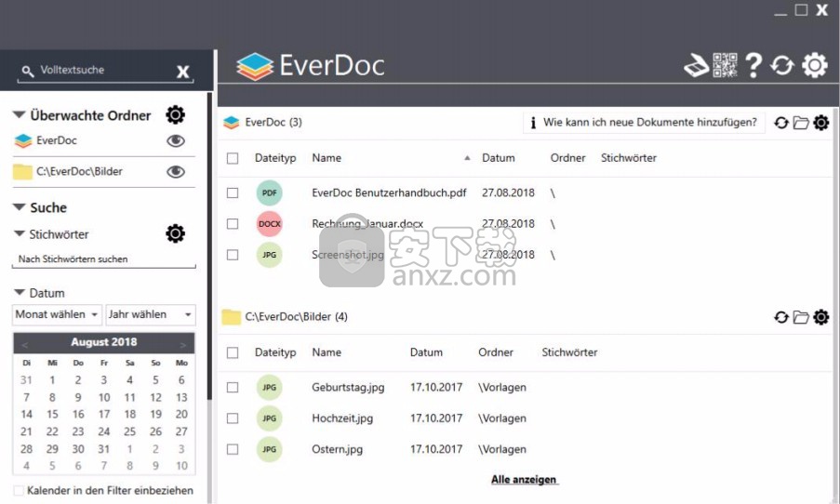Click the PDF file type icon
The image size is (840, 504).
click(270, 192)
